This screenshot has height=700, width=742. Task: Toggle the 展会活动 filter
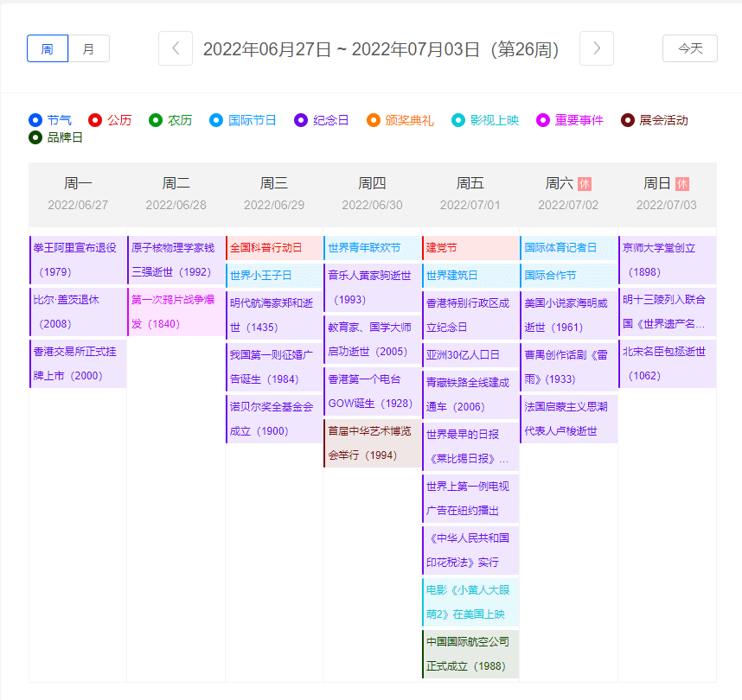[x=628, y=120]
